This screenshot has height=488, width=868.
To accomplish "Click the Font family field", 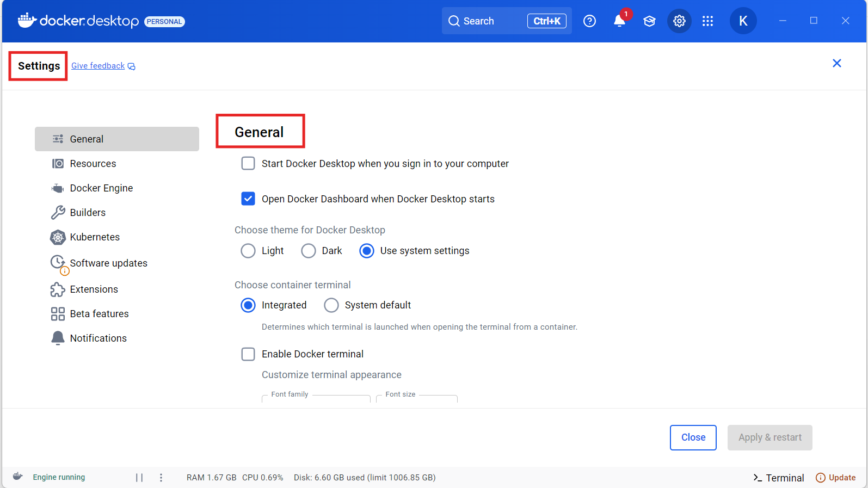I will [x=316, y=398].
